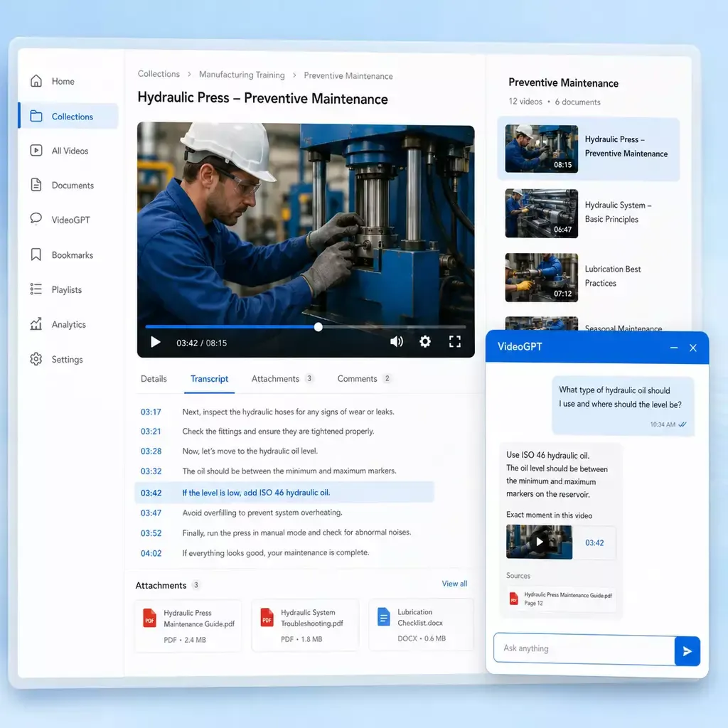
Task: Jump to transcript timestamp 03:47
Action: [151, 513]
